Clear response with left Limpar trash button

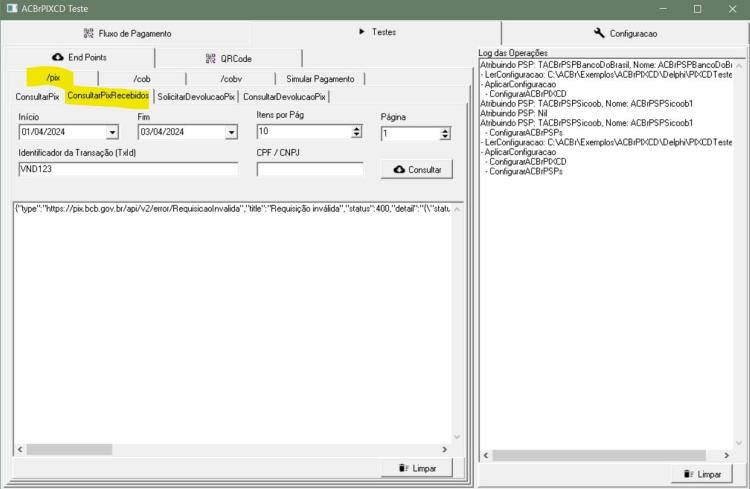tap(417, 468)
